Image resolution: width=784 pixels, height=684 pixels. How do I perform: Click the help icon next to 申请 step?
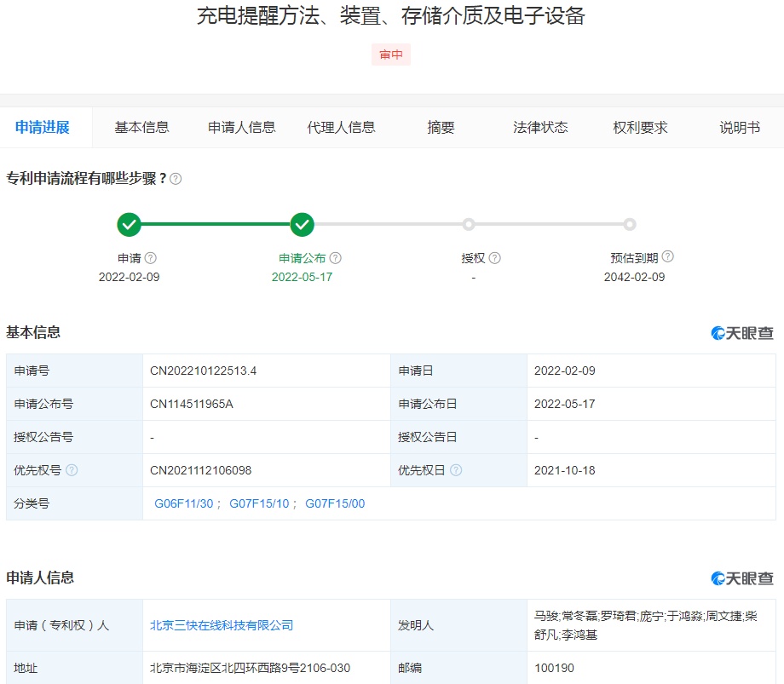151,258
